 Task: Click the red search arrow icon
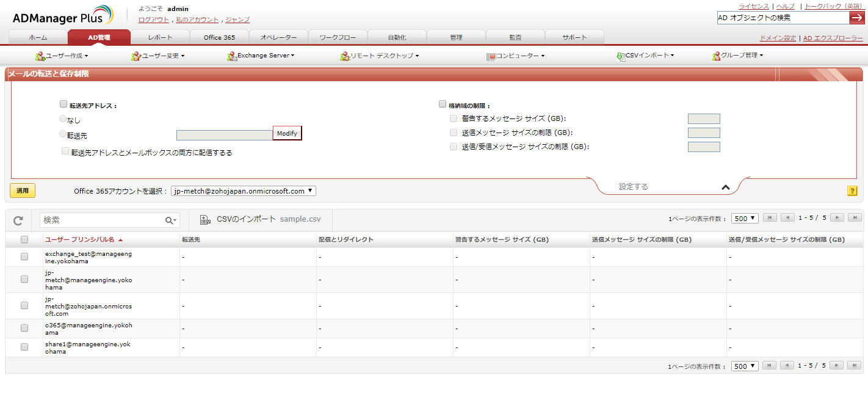pos(856,18)
